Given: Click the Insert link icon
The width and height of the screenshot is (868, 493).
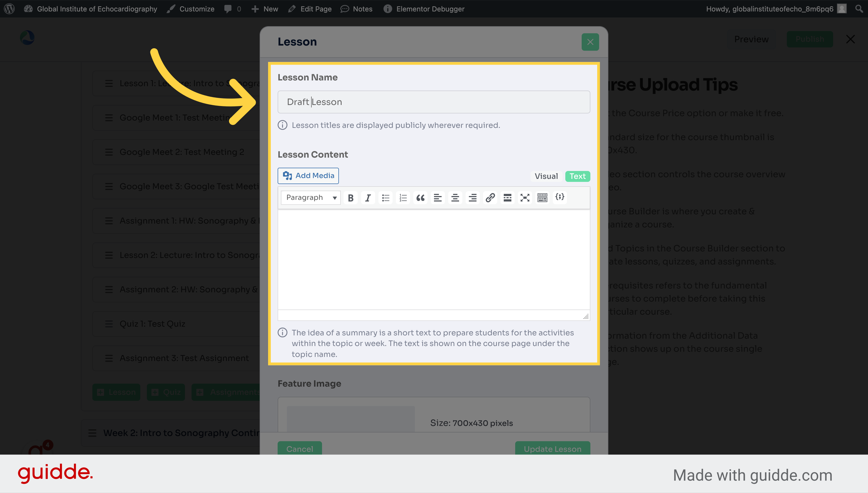Looking at the screenshot, I should 490,197.
